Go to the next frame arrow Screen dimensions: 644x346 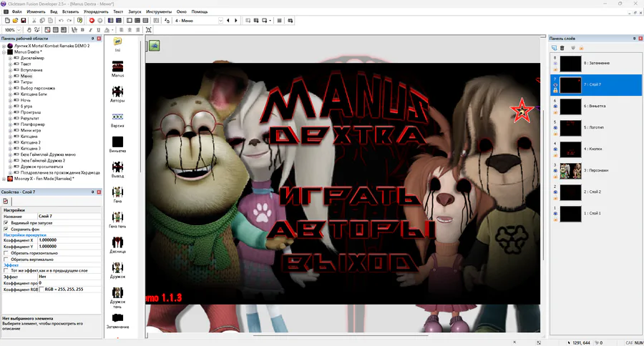[x=236, y=21]
